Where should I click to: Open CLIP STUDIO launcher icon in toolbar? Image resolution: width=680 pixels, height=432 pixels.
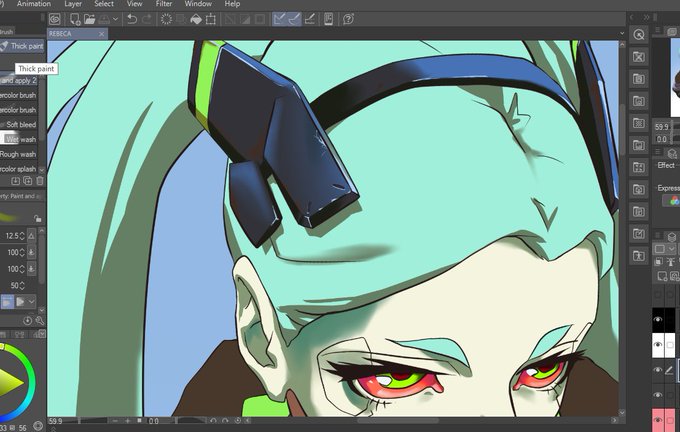pyautogui.click(x=55, y=19)
